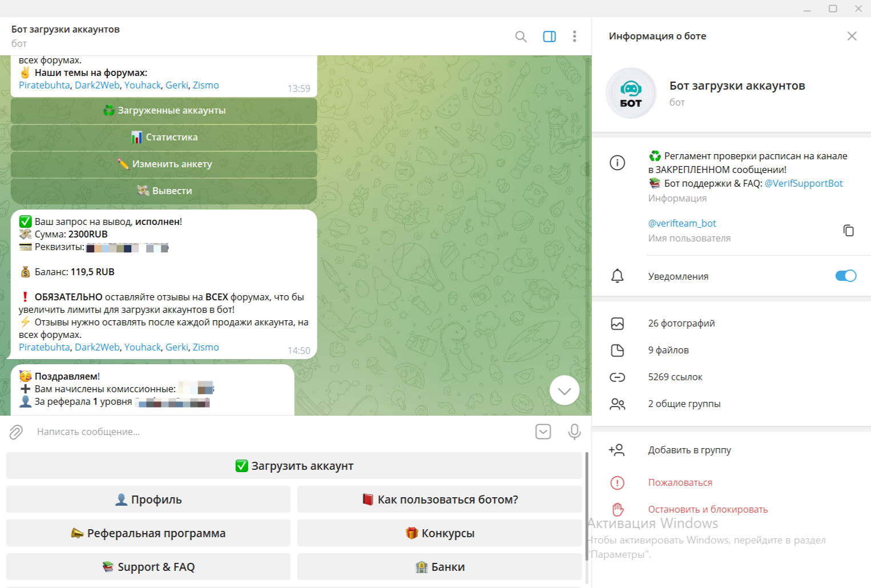Open the 5269 links section
This screenshot has width=871, height=588.
[675, 377]
